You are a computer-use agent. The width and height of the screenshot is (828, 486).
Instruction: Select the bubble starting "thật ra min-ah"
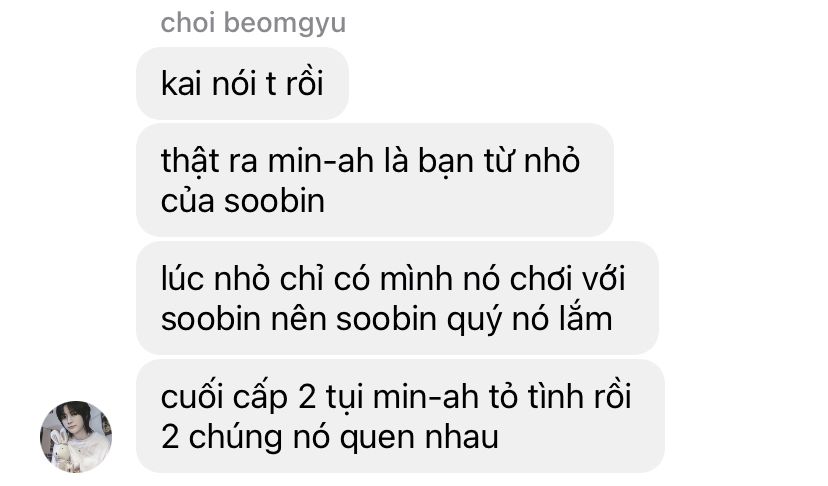375,180
